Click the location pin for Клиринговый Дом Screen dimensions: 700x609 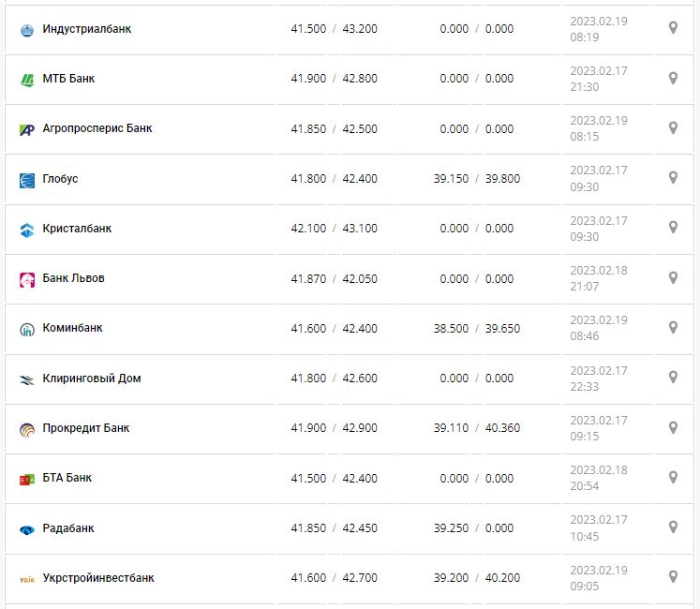point(673,378)
